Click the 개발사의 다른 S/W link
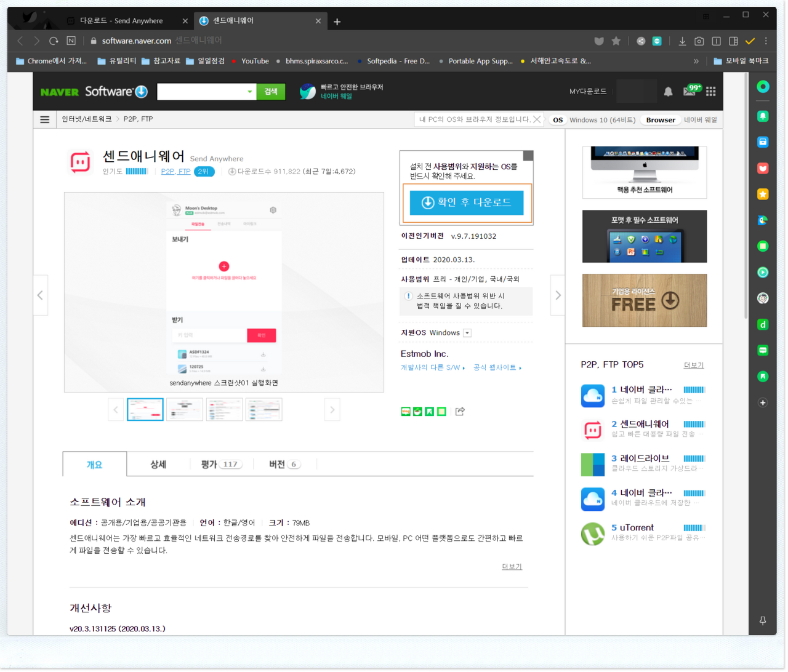The width and height of the screenshot is (788, 672). pyautogui.click(x=433, y=368)
